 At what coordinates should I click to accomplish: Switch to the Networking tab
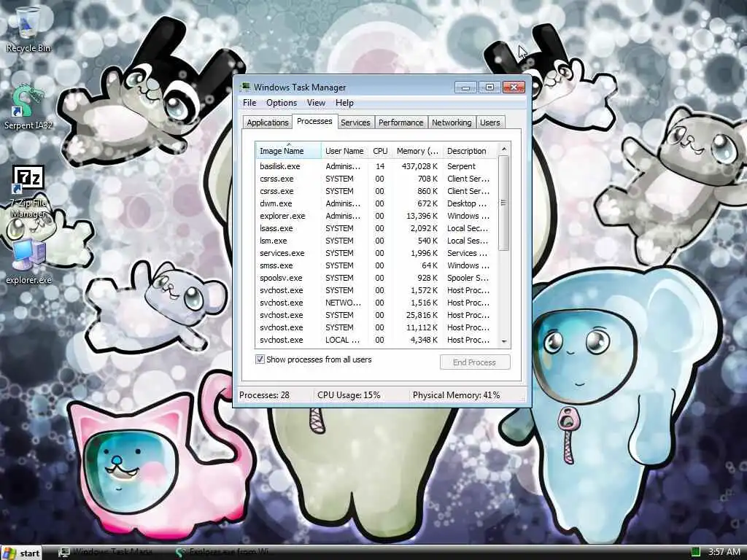pos(451,122)
